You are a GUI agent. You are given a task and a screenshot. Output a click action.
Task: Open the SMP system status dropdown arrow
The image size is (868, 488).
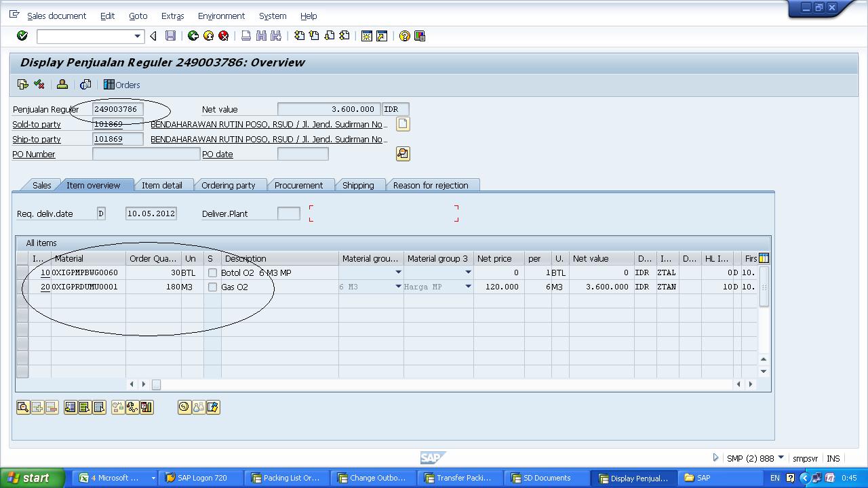781,457
